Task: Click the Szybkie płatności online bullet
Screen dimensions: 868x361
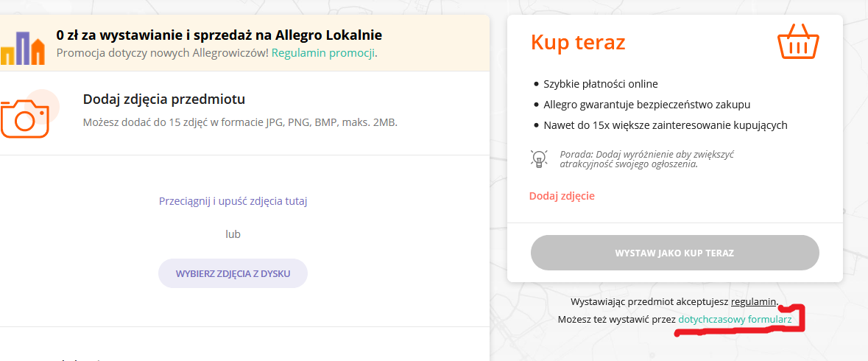Action: 601,84
